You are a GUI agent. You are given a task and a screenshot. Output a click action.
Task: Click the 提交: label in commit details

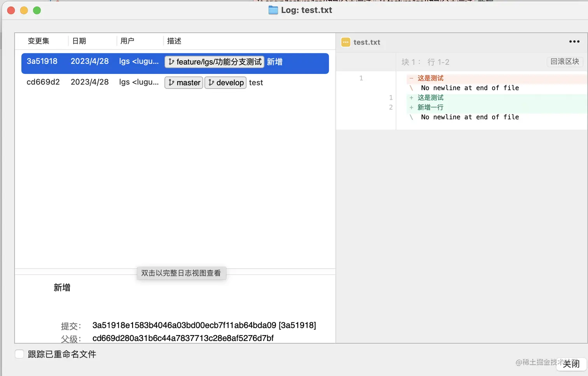[71, 326]
